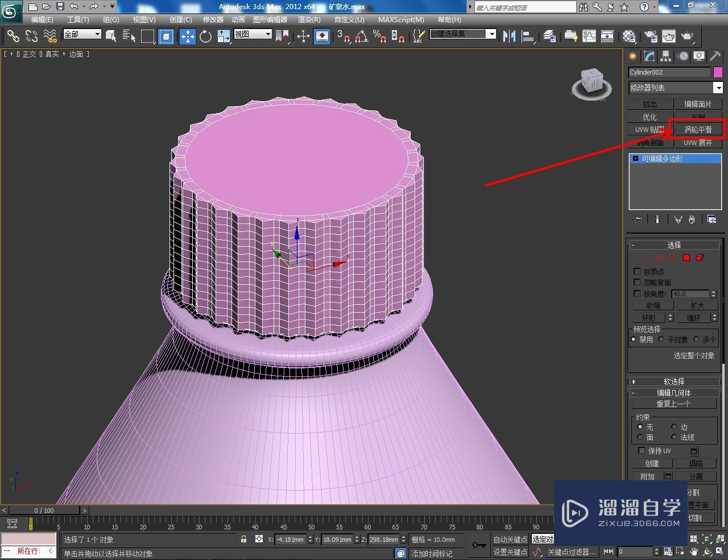Open the 渲染(R) menu
Viewport: 728px width, 560px height.
pos(309,19)
